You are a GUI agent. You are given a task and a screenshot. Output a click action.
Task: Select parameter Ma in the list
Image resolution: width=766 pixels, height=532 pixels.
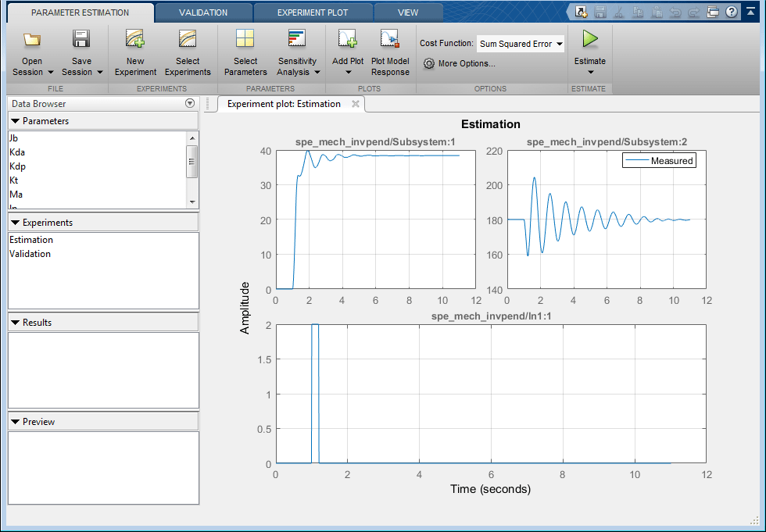pyautogui.click(x=98, y=195)
